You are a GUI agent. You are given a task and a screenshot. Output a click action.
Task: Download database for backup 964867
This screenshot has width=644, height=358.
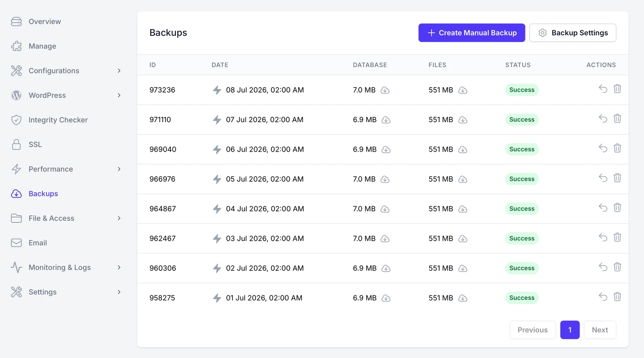pos(385,209)
